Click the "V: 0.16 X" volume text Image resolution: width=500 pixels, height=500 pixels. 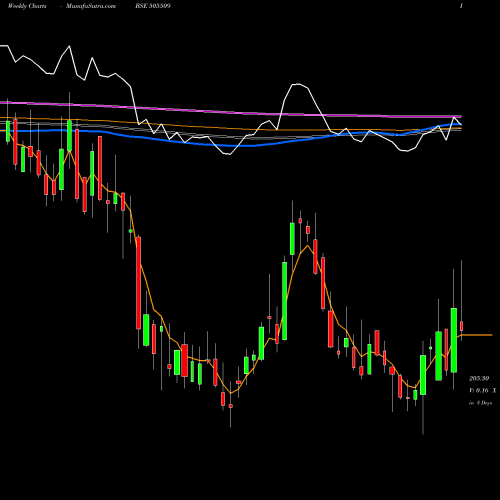coord(482,390)
